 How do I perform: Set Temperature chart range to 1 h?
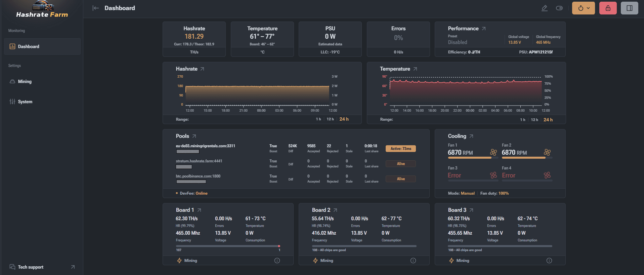pos(523,120)
